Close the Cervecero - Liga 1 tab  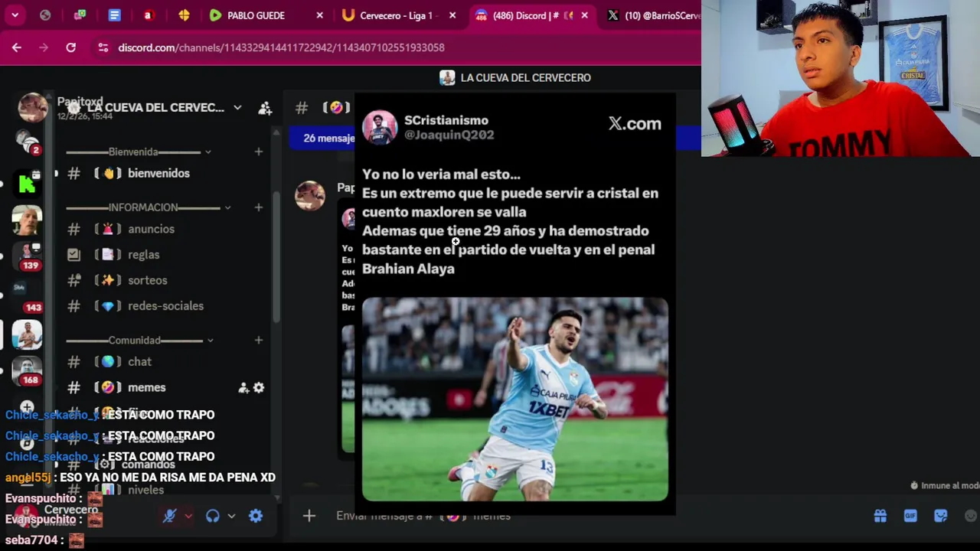452,15
